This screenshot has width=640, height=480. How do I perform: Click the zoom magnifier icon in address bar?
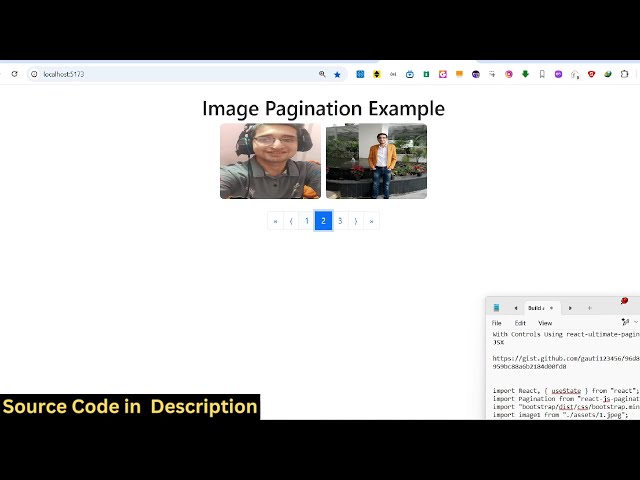(x=322, y=74)
